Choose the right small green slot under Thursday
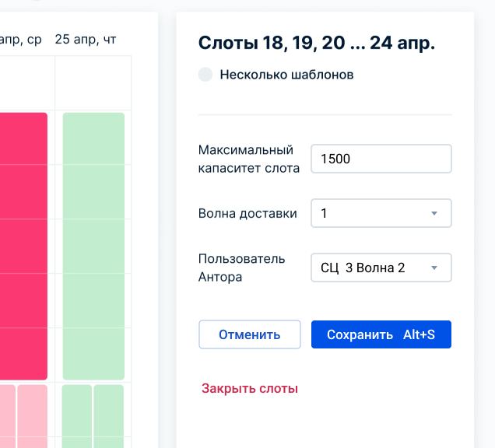The image size is (495, 448). coord(109,415)
